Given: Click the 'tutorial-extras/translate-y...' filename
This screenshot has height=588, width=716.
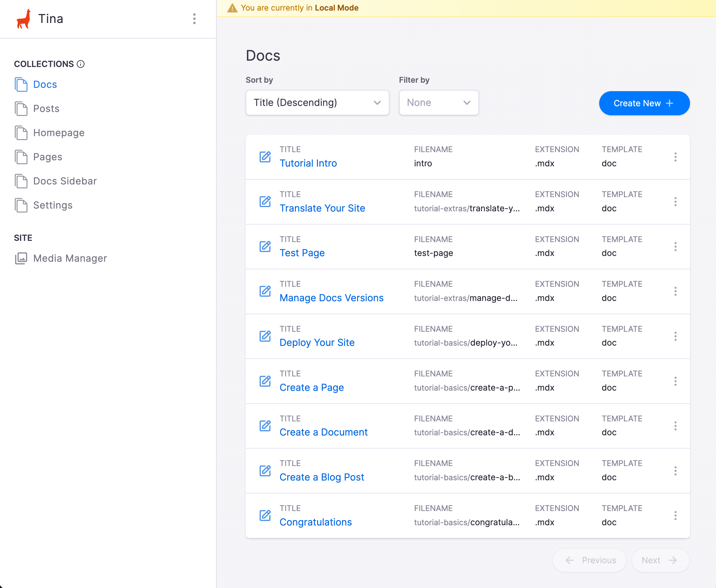Looking at the screenshot, I should [x=467, y=209].
